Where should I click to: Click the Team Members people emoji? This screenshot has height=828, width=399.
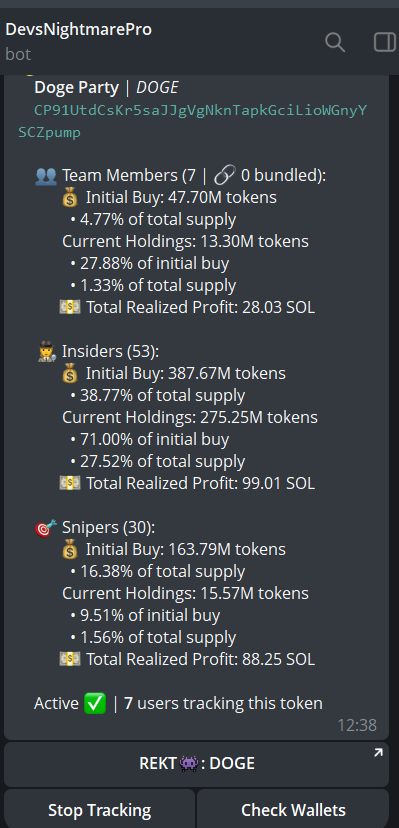[x=46, y=175]
